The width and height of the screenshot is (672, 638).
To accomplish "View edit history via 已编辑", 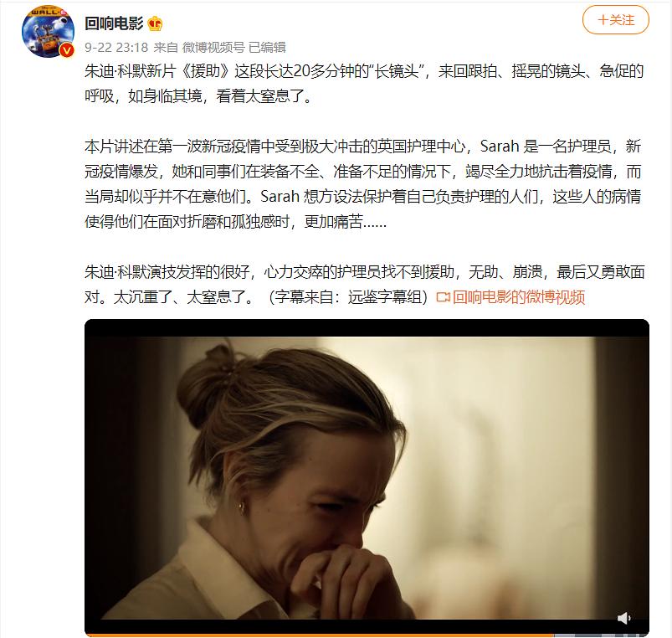I will click(267, 47).
